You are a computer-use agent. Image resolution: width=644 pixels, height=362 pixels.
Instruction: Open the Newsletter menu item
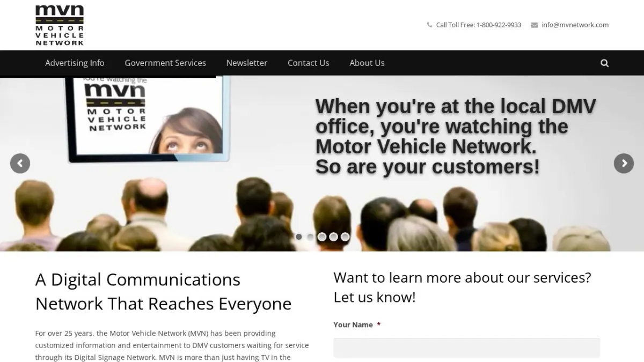[x=247, y=63]
